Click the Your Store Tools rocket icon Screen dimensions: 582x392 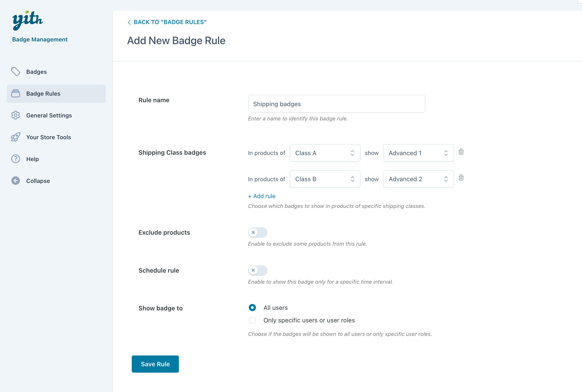[x=15, y=137]
